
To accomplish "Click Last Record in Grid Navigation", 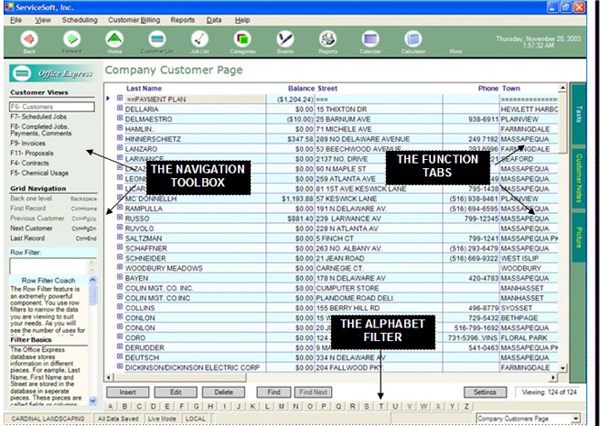I will click(28, 238).
